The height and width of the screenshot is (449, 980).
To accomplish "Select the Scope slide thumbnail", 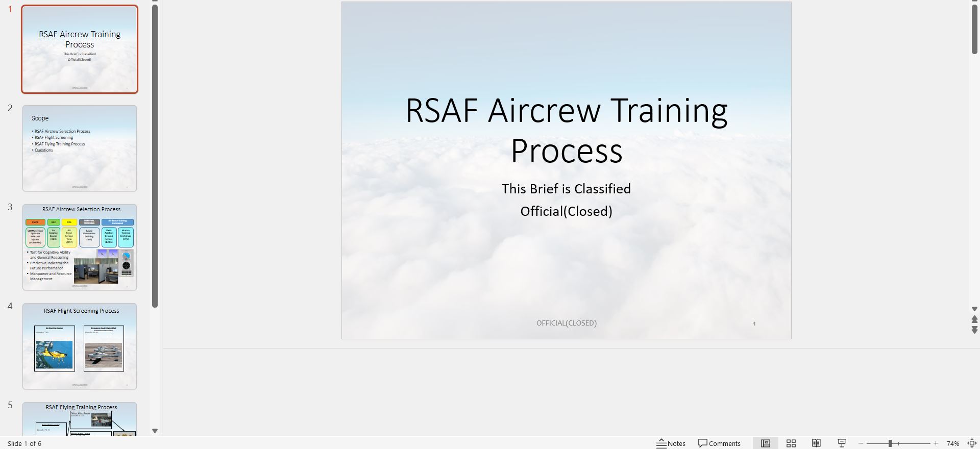I will [x=80, y=148].
